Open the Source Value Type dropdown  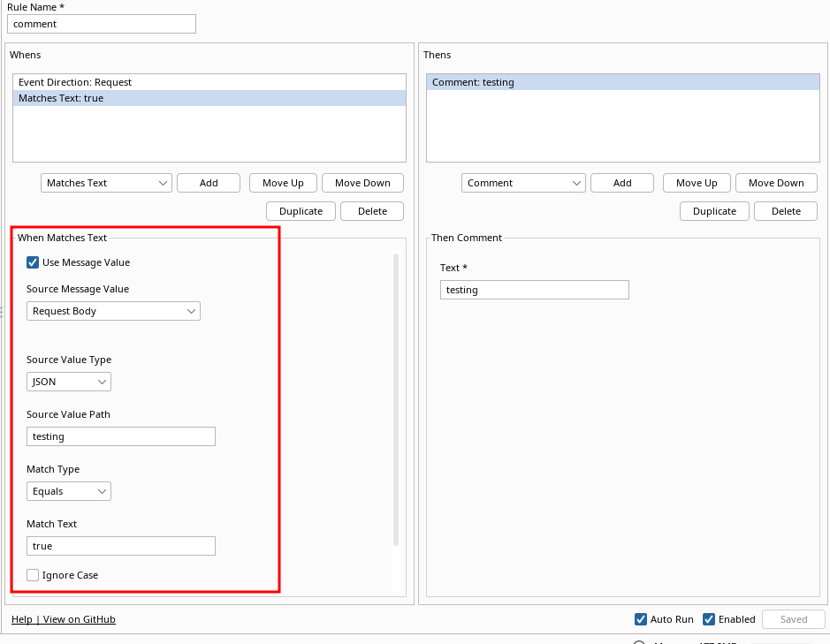(68, 381)
